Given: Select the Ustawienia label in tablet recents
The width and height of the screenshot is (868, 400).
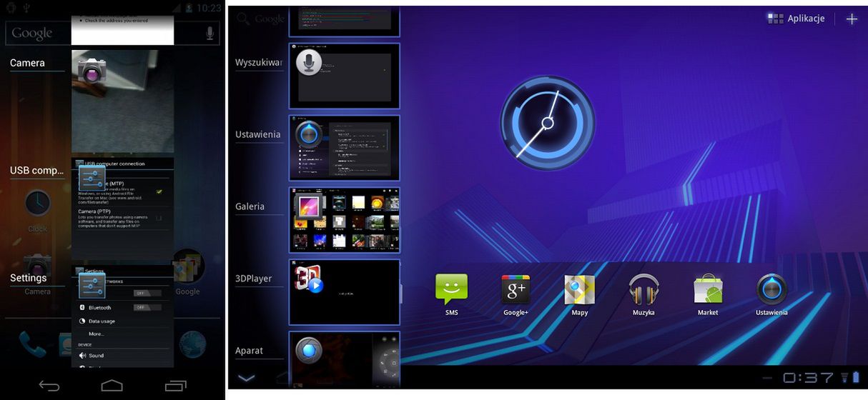Looking at the screenshot, I should click(258, 134).
